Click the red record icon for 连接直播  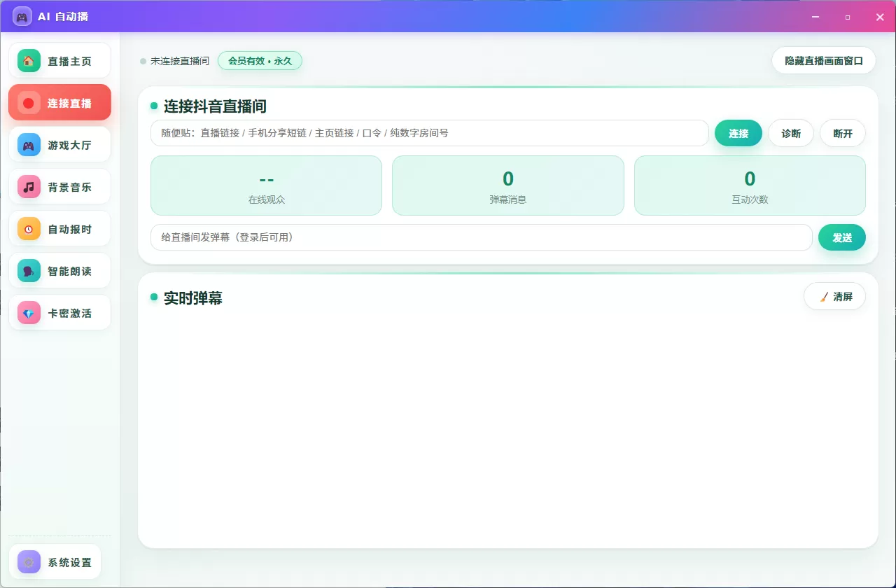(29, 103)
